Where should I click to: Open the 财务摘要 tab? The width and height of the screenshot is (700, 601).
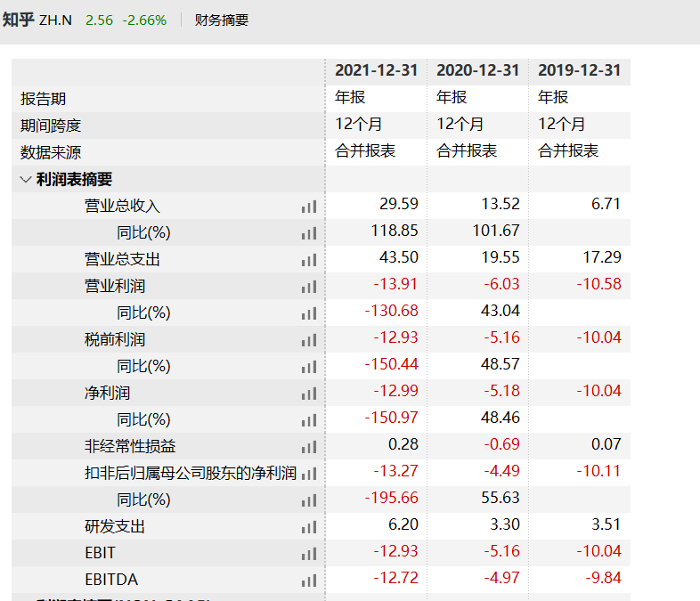coord(222,20)
